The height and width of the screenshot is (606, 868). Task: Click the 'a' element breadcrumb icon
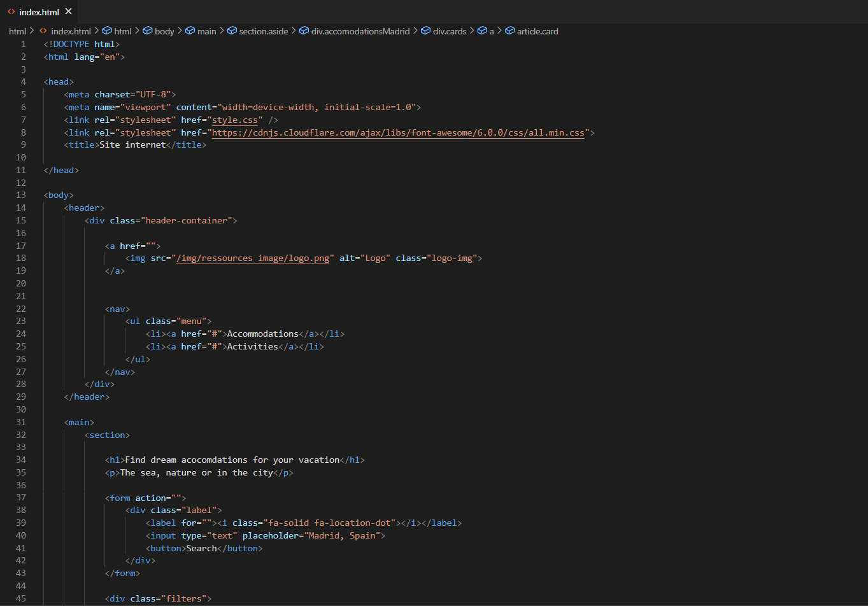pyautogui.click(x=482, y=31)
